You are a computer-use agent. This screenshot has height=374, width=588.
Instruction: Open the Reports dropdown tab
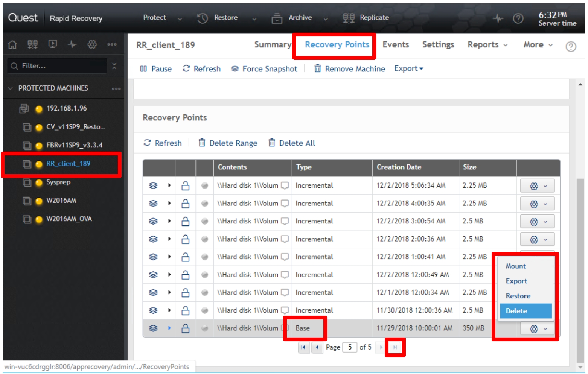pos(487,45)
